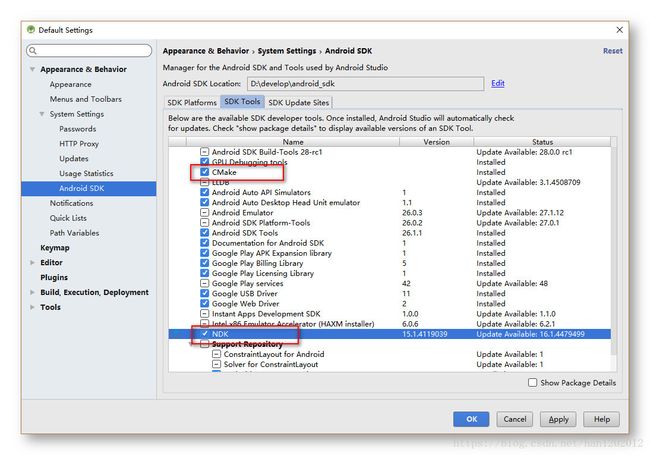Toggle ConstraintLayout for Android checkbox
The height and width of the screenshot is (455, 650).
216,354
